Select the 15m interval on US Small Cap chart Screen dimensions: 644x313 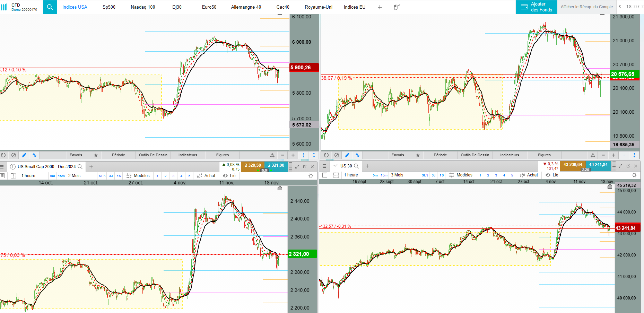coord(61,176)
